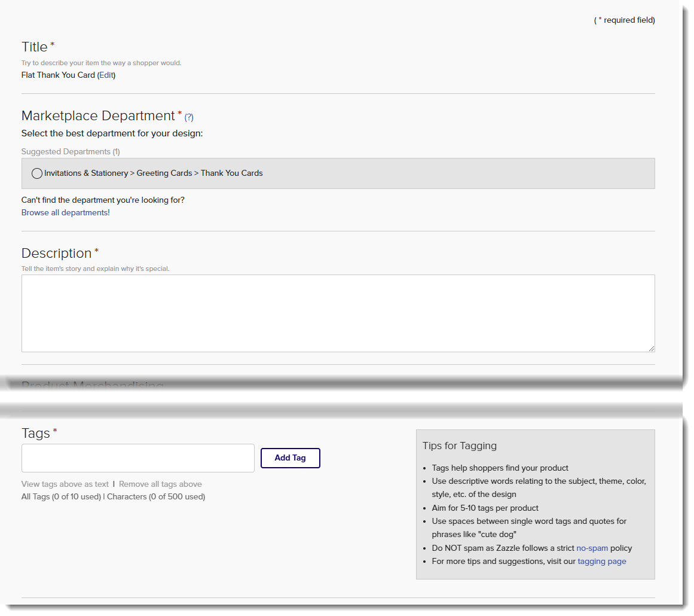Click the Marketplace Department heading
Image resolution: width=694 pixels, height=616 pixels.
98,116
